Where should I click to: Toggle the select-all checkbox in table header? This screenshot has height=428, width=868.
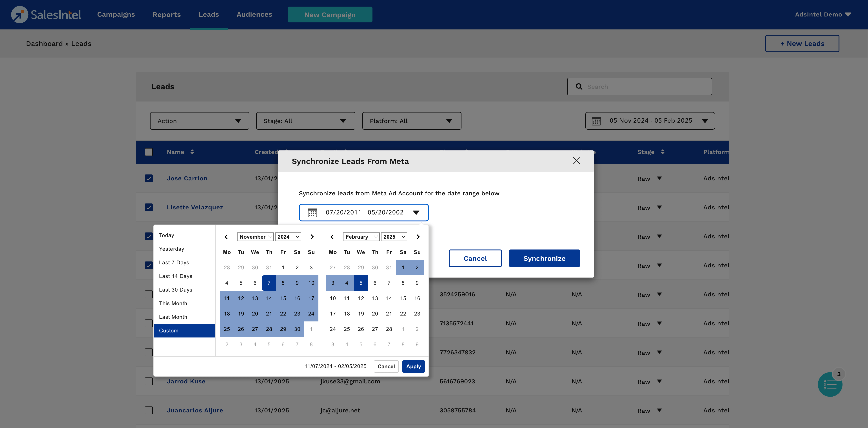pos(149,152)
